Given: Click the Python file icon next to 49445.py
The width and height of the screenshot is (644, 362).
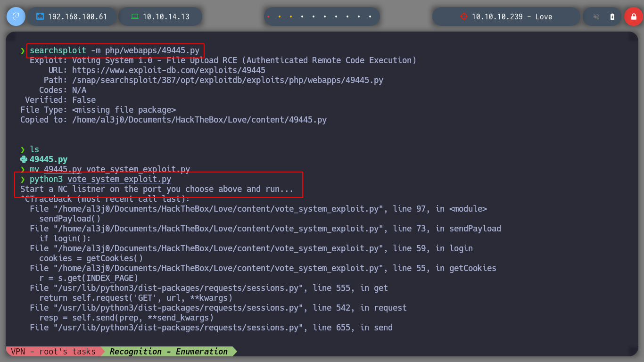Looking at the screenshot, I should 24,159.
